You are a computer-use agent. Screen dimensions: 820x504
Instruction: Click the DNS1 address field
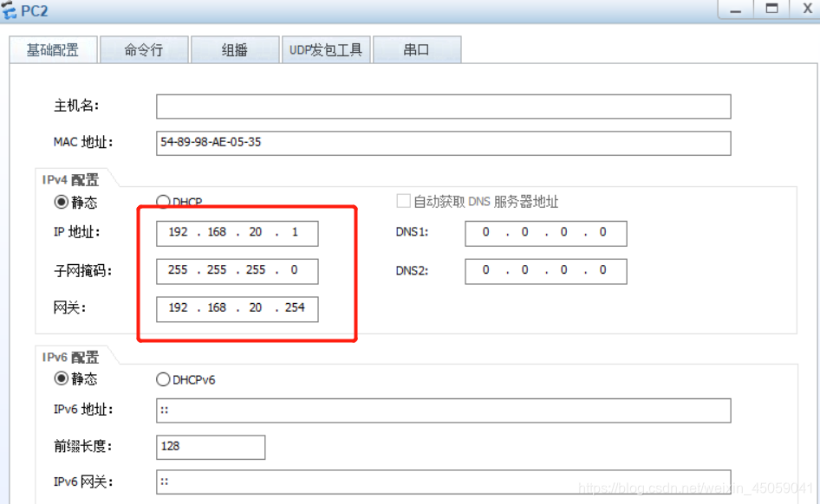coord(545,233)
